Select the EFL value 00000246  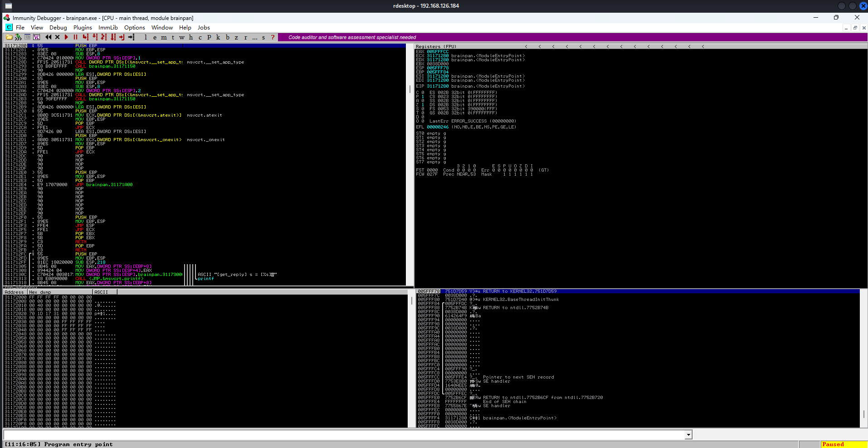438,127
